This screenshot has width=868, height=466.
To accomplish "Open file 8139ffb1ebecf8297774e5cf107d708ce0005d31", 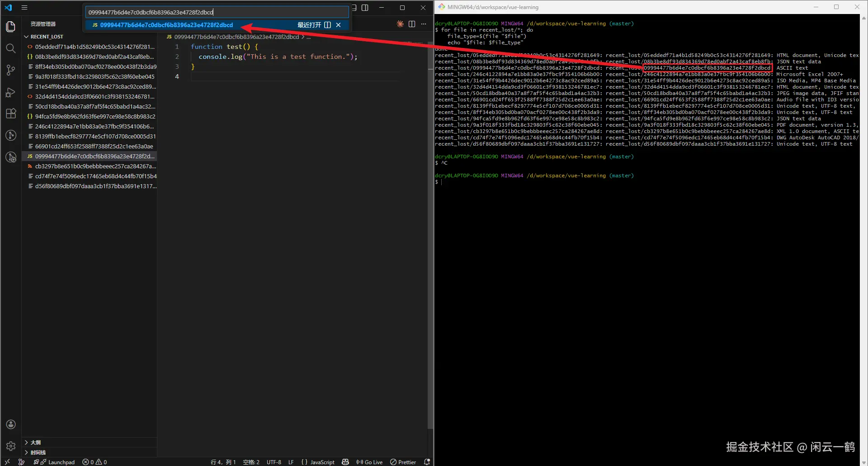I will pos(90,136).
